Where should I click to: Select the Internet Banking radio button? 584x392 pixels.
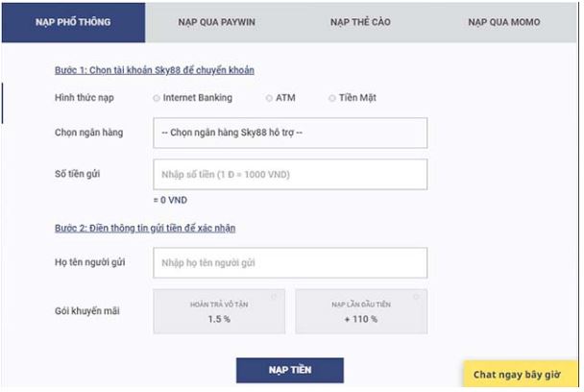point(157,98)
